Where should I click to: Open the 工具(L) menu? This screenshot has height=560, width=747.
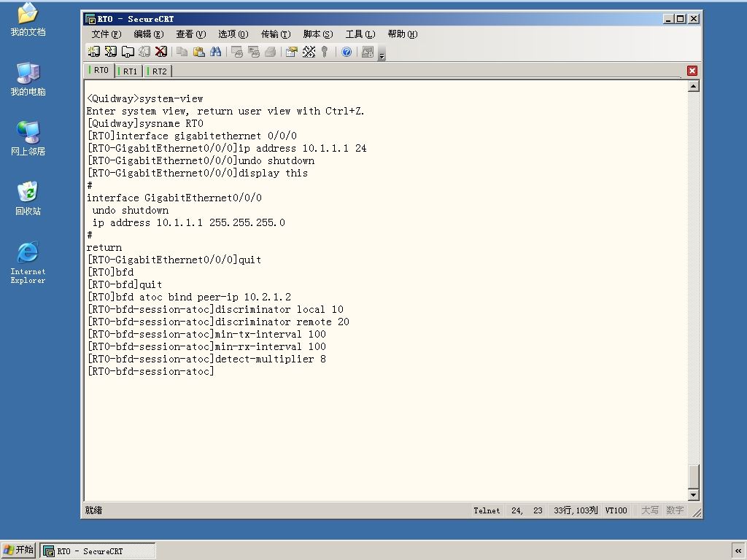[360, 34]
